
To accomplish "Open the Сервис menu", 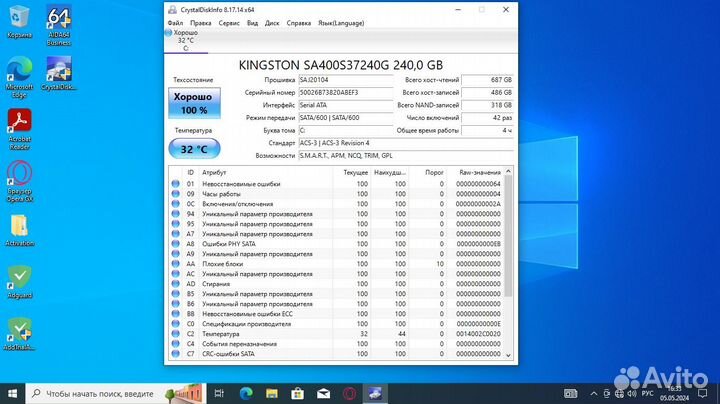I will tap(229, 23).
